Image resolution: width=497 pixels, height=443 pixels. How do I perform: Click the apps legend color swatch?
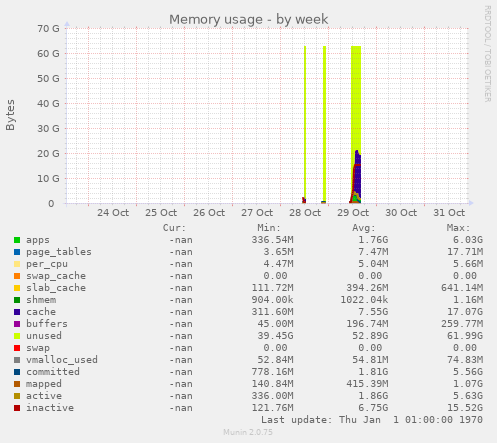(x=17, y=240)
